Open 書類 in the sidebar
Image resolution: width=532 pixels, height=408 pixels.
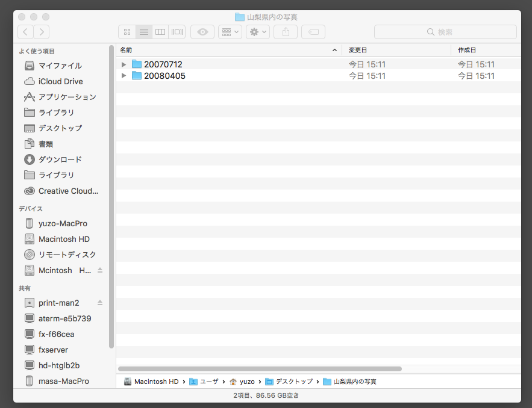[x=39, y=144]
